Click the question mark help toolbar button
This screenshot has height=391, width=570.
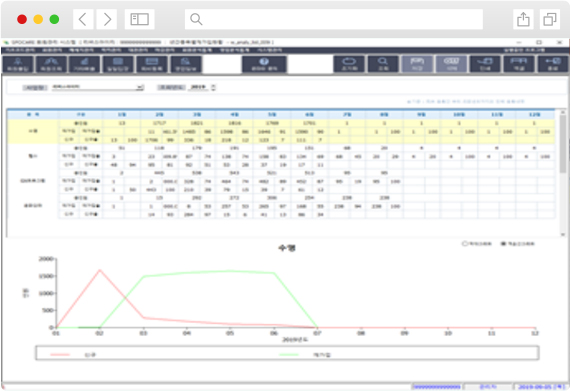[264, 64]
